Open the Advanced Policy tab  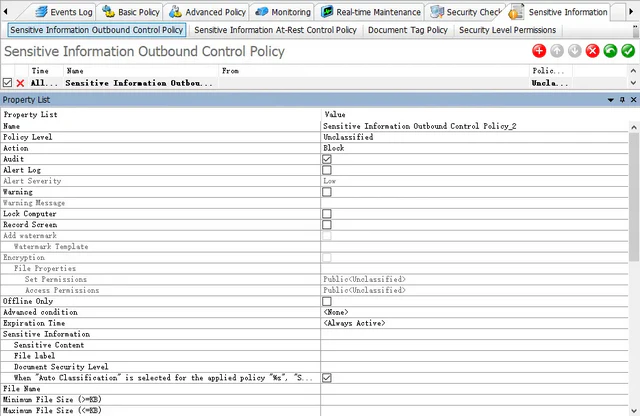coord(208,12)
